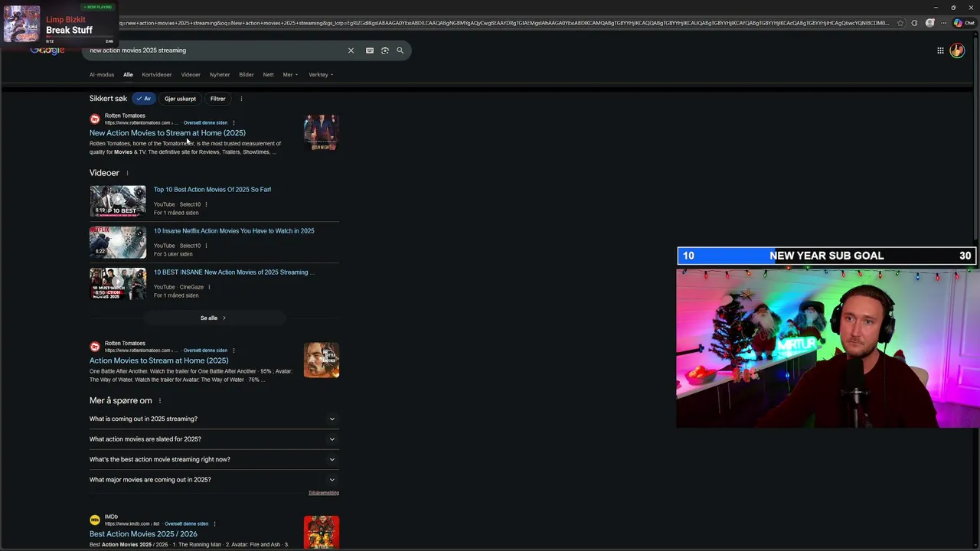Image resolution: width=980 pixels, height=551 pixels.
Task: Switch to the Kortvideoer tab
Action: [157, 75]
